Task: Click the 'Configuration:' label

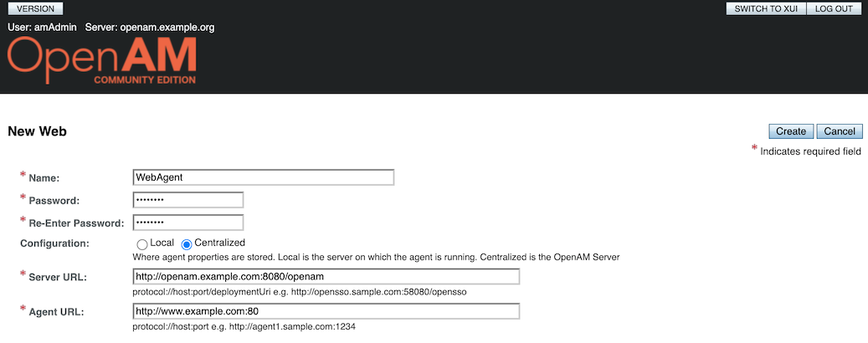Action: [x=54, y=243]
